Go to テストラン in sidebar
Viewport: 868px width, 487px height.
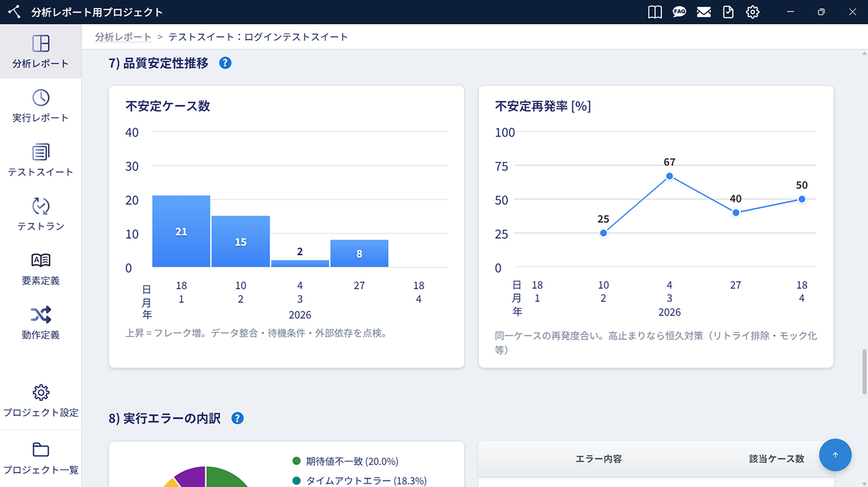coord(40,215)
